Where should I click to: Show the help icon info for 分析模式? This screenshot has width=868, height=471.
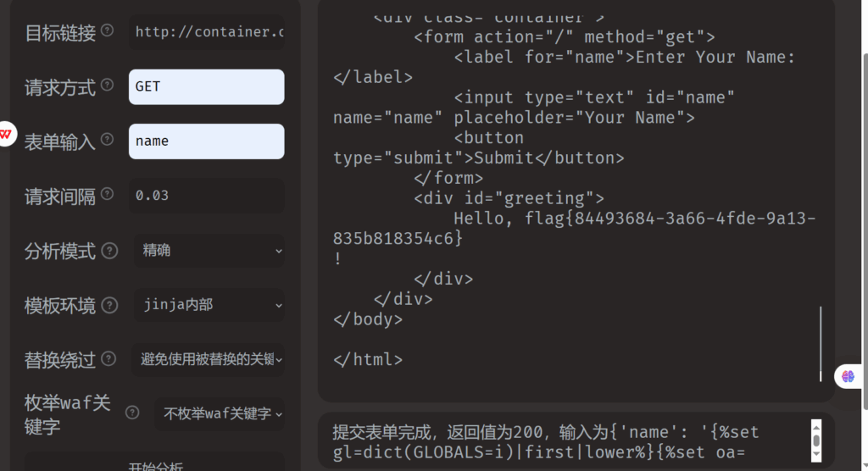[x=109, y=251]
